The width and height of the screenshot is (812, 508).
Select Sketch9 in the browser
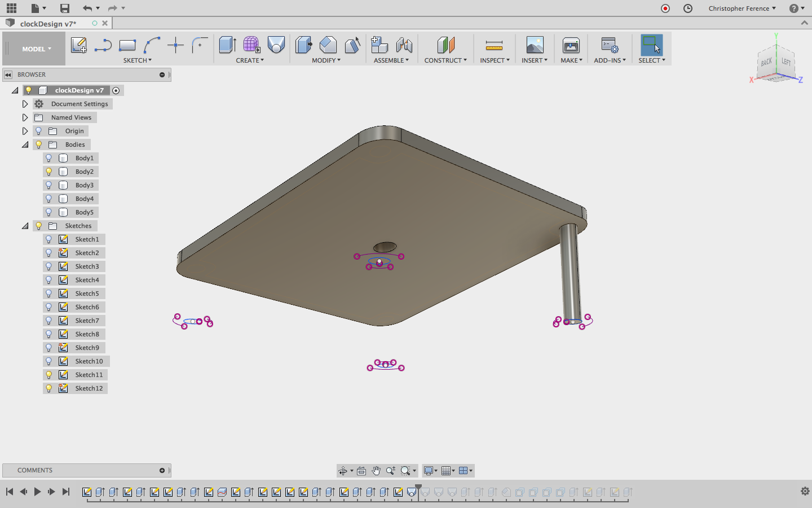point(87,348)
